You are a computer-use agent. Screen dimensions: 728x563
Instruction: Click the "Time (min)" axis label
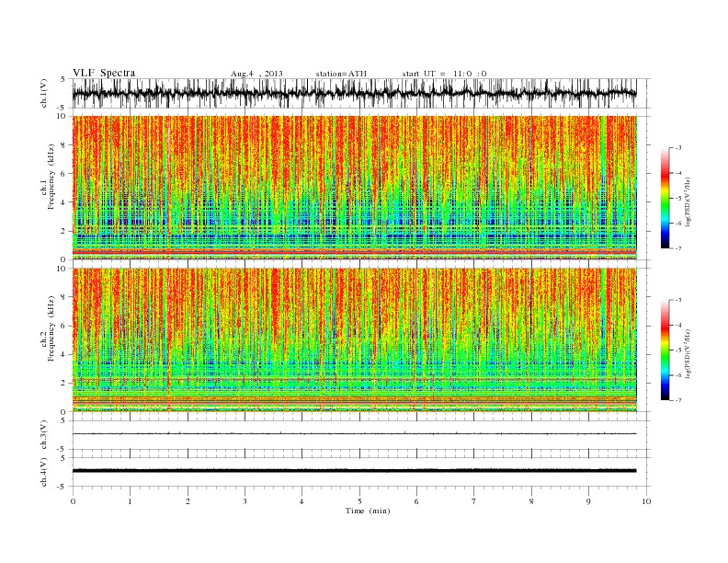(368, 511)
